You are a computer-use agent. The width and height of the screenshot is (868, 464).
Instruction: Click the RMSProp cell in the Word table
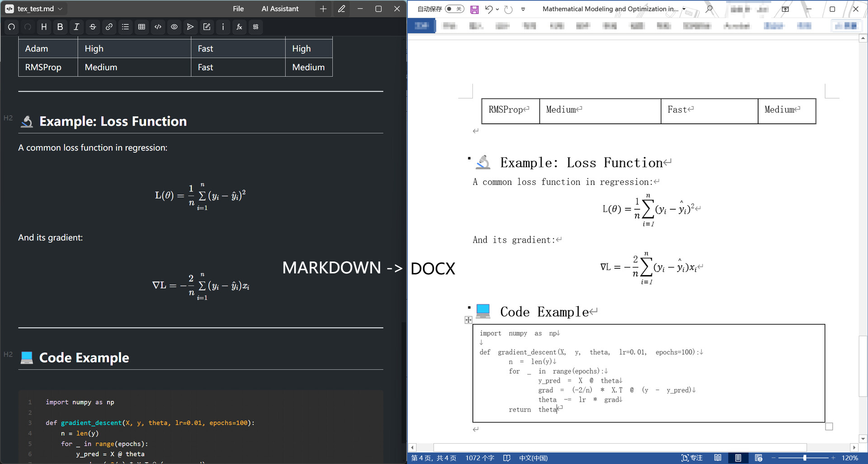click(510, 111)
